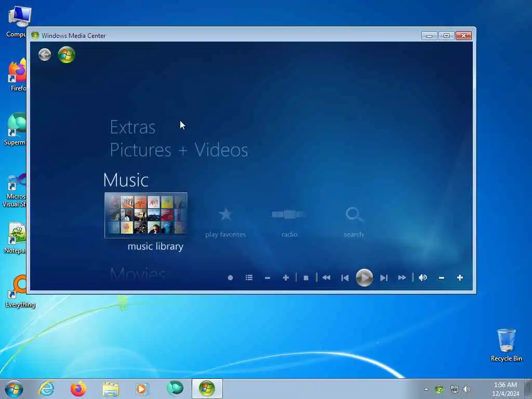
Task: Click the network tray icon
Action: pos(454,390)
